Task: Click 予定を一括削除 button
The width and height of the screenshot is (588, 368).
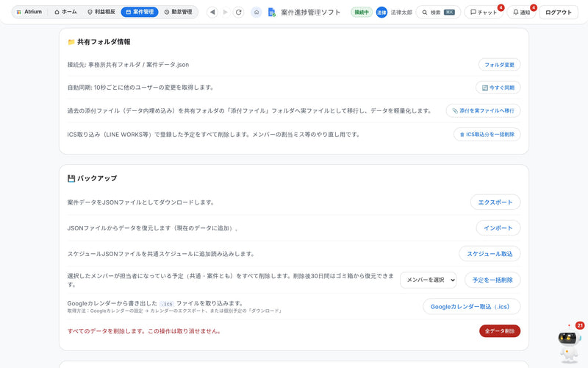Action: pos(492,280)
